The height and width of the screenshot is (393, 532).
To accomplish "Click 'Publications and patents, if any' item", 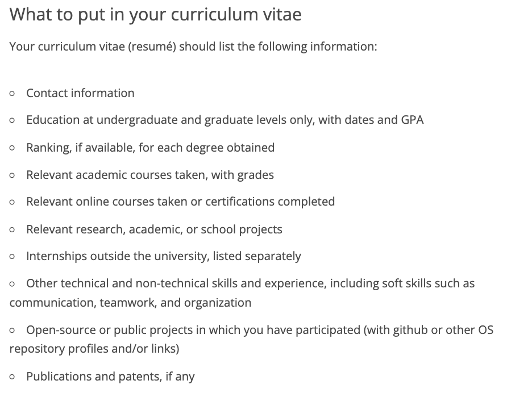I will [110, 377].
